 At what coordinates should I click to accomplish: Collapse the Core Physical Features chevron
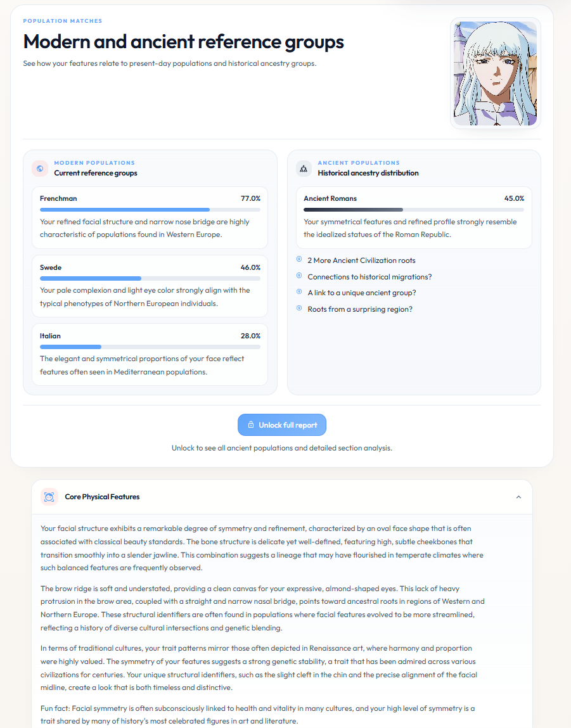click(x=518, y=497)
